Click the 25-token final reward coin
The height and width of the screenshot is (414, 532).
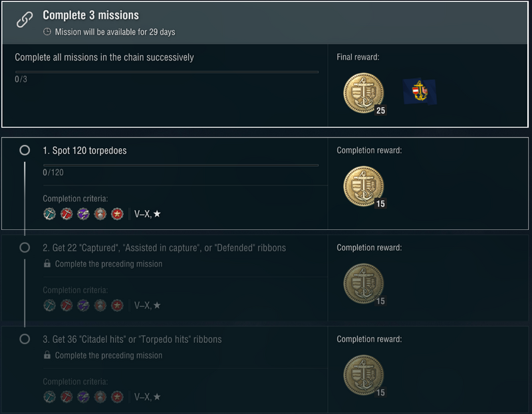coord(363,93)
